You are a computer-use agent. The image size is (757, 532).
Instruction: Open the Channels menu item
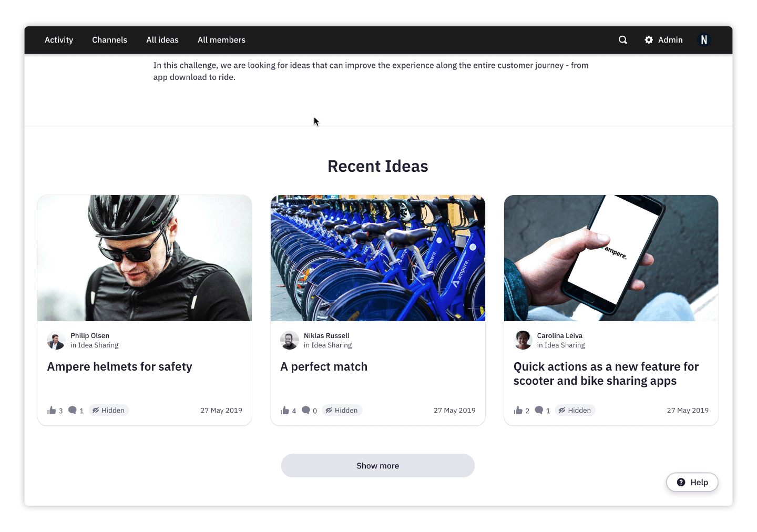(x=109, y=40)
